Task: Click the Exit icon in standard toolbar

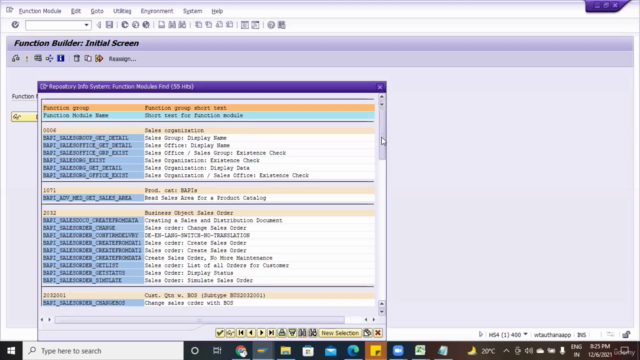Action: tap(136, 25)
